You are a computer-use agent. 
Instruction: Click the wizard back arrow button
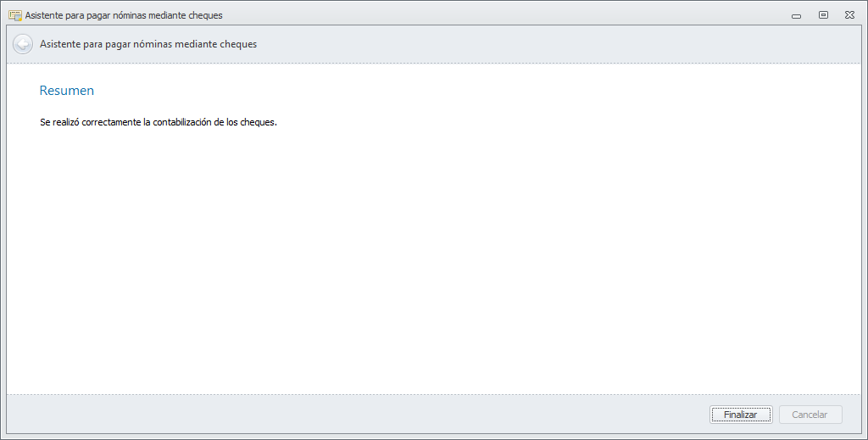[x=23, y=44]
